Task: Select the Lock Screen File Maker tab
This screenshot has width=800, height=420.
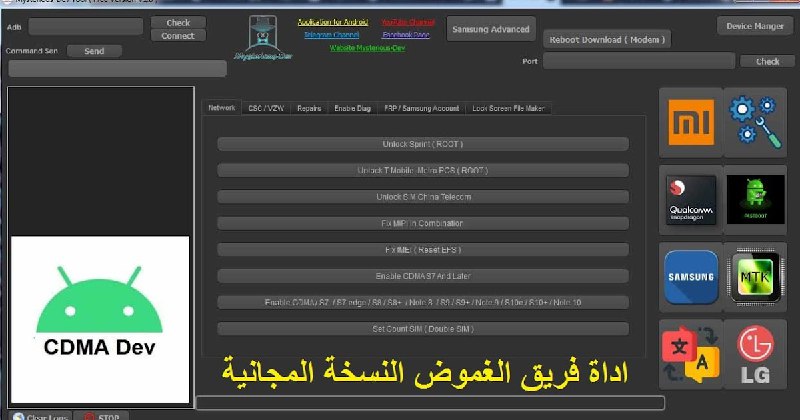Action: pos(508,108)
